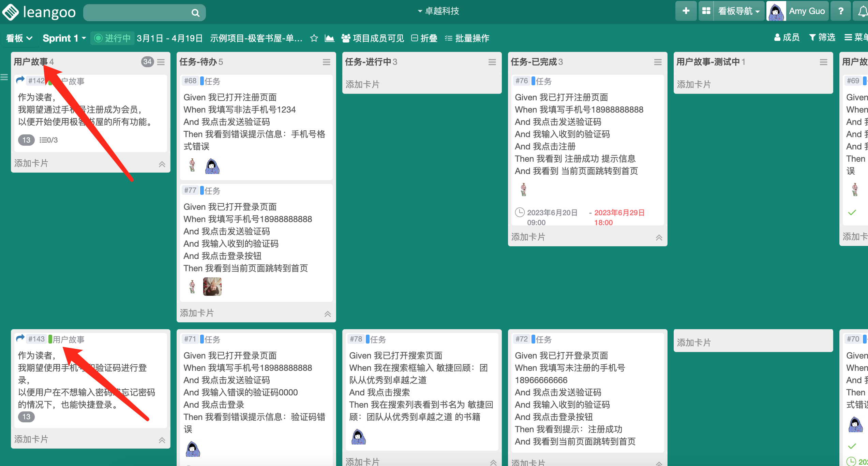Expand the Sprint 1 dropdown

[64, 38]
